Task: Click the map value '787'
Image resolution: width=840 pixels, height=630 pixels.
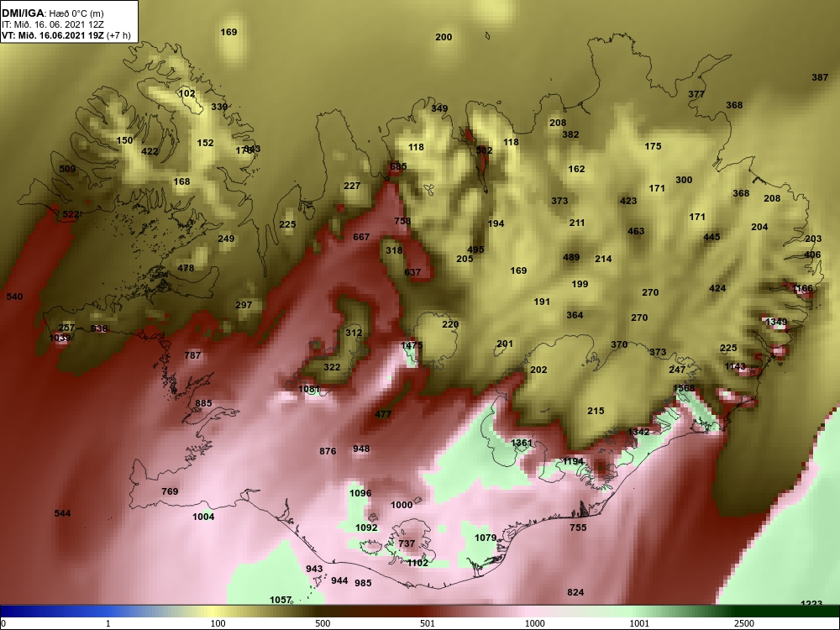Action: point(192,355)
